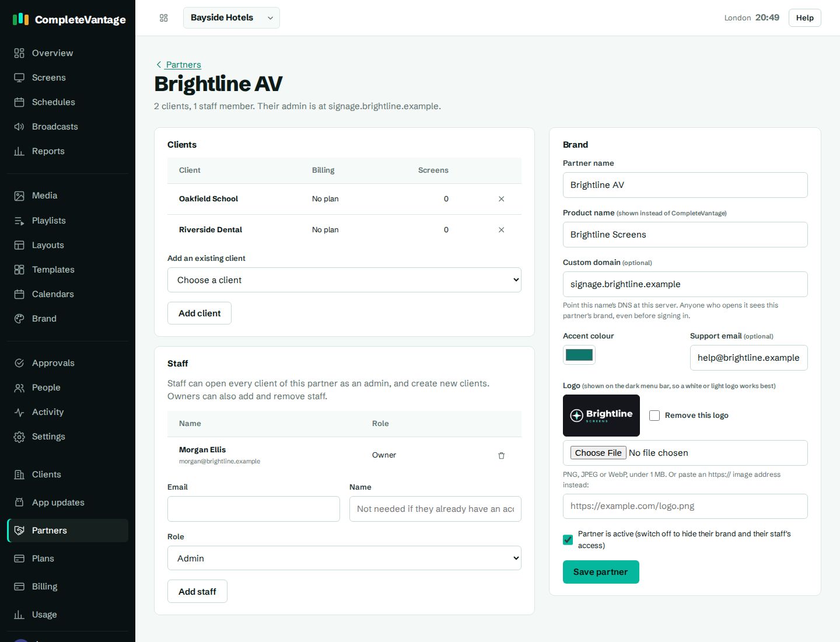Click the Billing card icon

click(x=19, y=587)
